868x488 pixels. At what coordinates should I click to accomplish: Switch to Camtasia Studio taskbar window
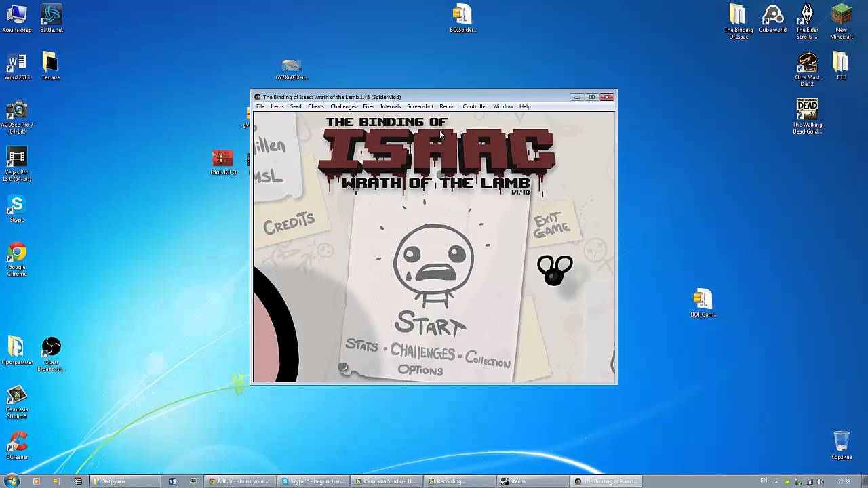(x=387, y=481)
